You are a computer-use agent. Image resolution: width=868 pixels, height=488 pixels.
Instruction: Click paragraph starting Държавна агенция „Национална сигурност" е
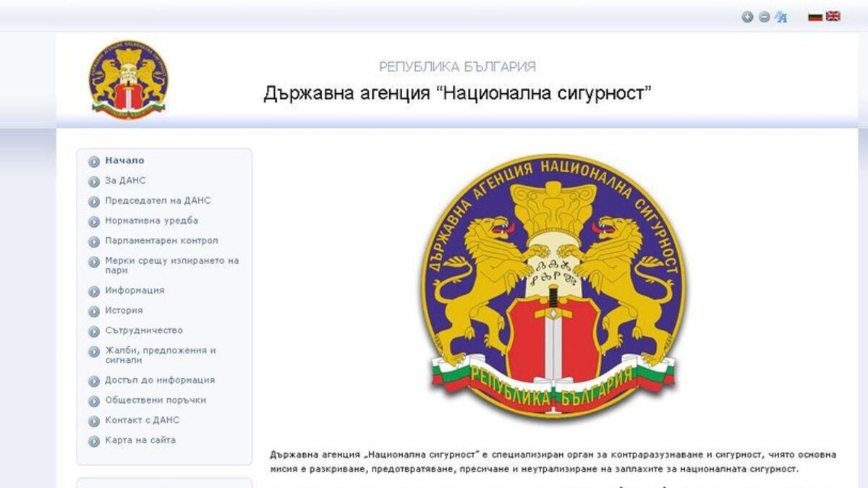553,461
